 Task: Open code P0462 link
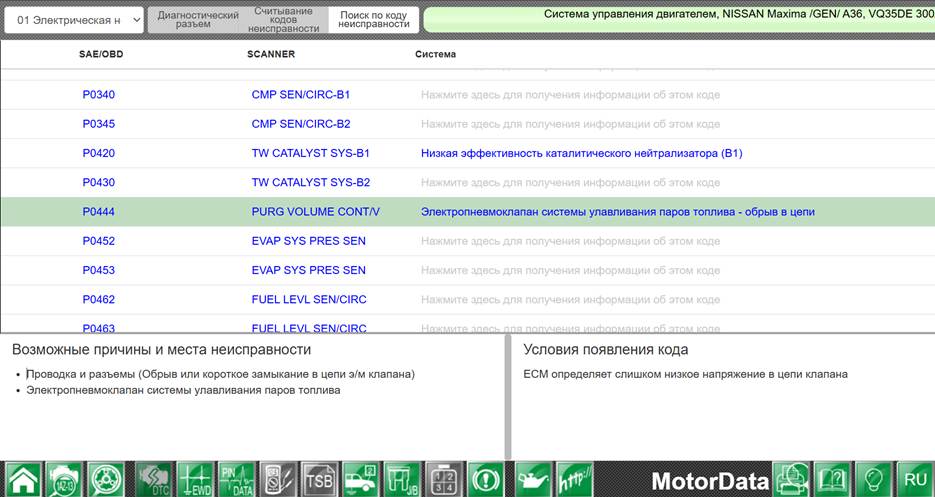tap(98, 300)
